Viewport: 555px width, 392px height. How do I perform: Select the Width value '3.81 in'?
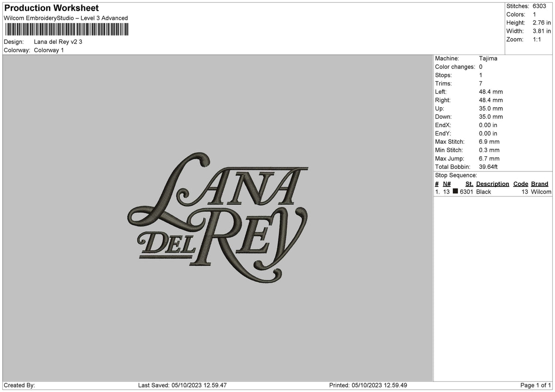542,31
